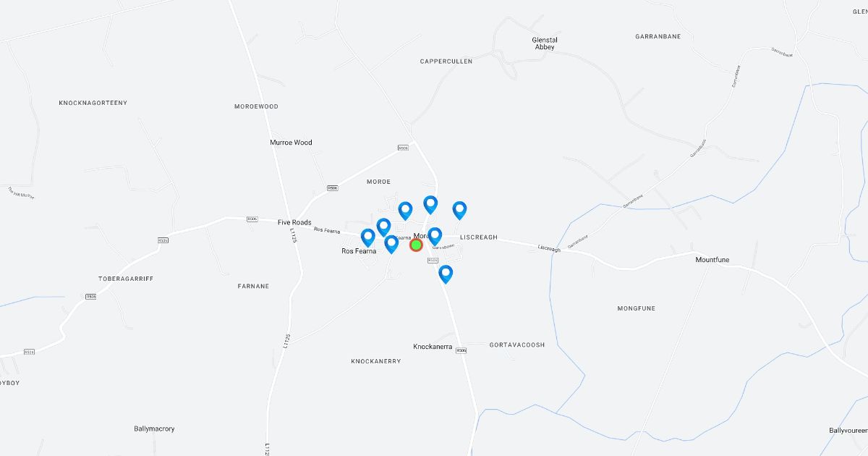This screenshot has width=868, height=456.
Task: Select the blue pin south of the green marker
Action: click(x=446, y=274)
